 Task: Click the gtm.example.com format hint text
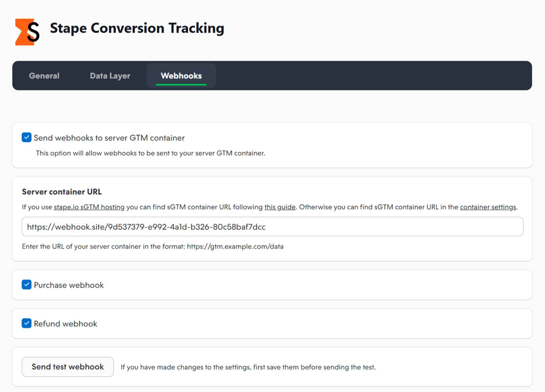click(x=153, y=247)
